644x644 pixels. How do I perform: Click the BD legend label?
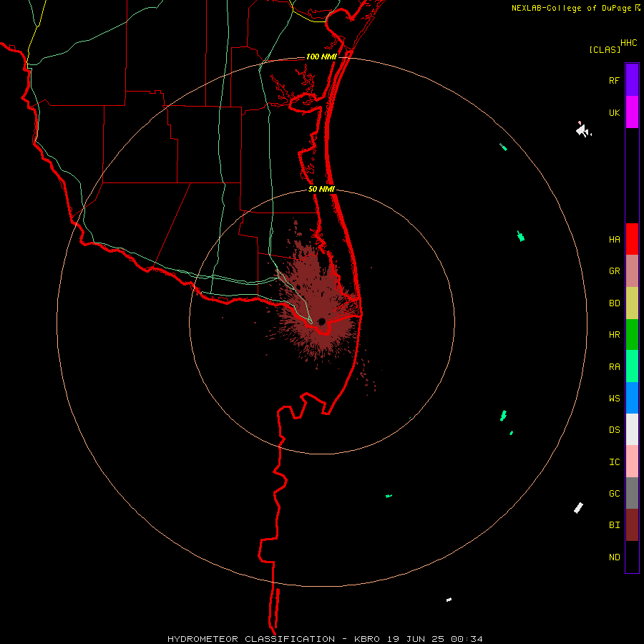coord(614,303)
